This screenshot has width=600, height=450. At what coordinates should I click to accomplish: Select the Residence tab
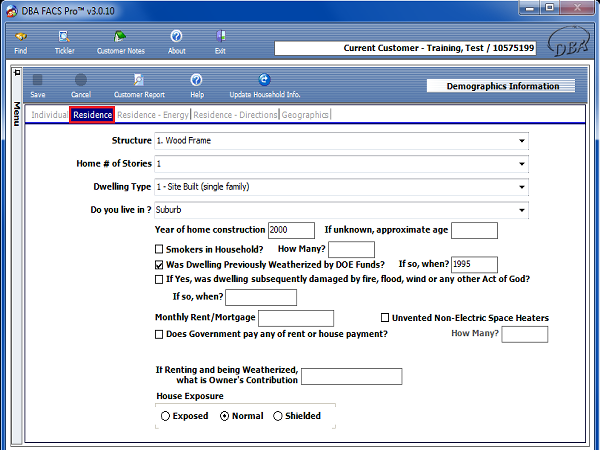click(92, 115)
